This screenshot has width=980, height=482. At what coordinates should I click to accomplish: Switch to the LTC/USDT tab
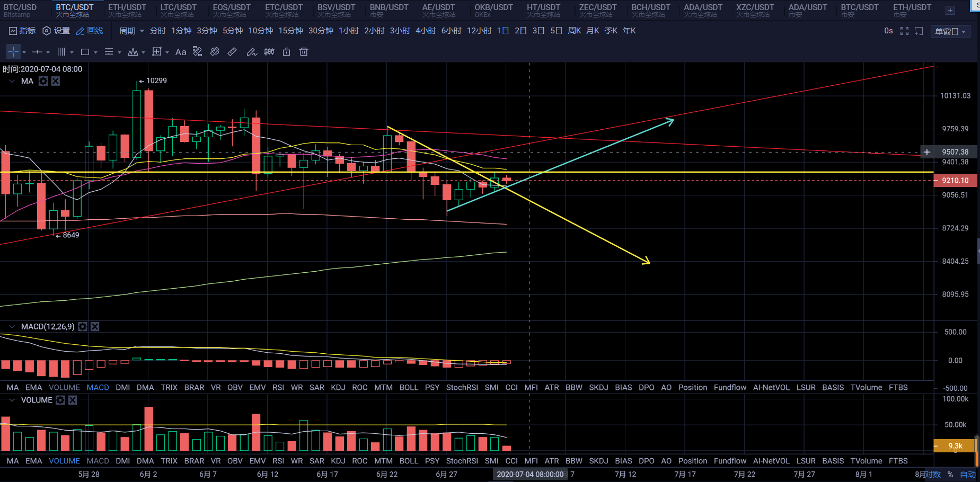(x=179, y=11)
